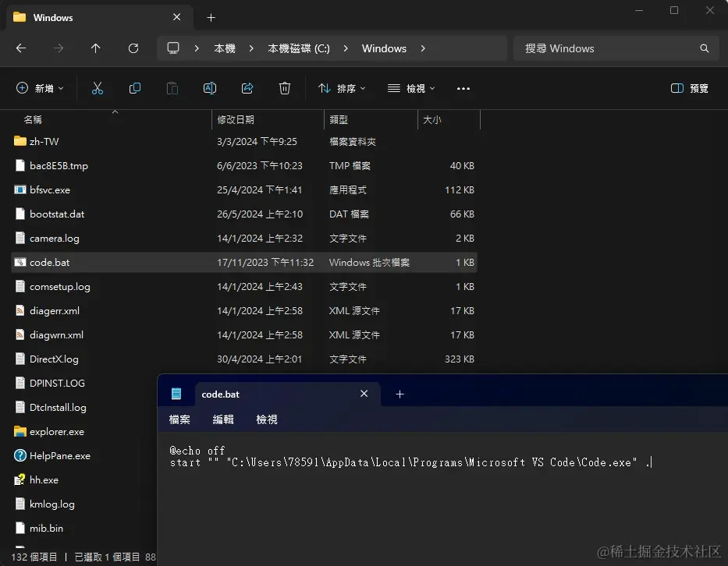Open the 新增 new item dropdown

(x=40, y=88)
